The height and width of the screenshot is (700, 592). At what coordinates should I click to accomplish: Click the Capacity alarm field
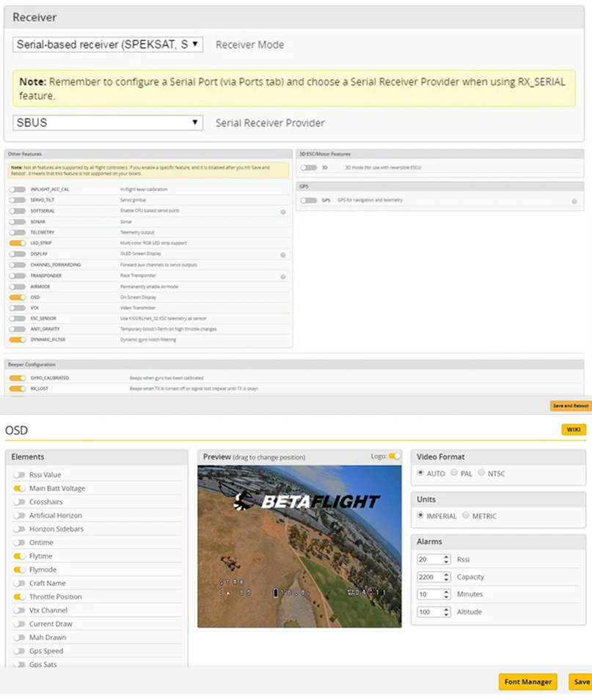(x=434, y=577)
